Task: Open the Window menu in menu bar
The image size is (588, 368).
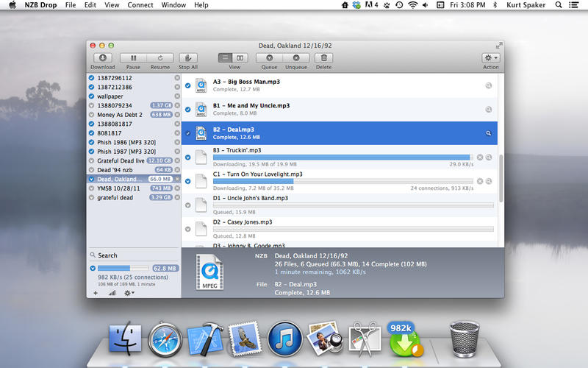Action: click(x=173, y=5)
